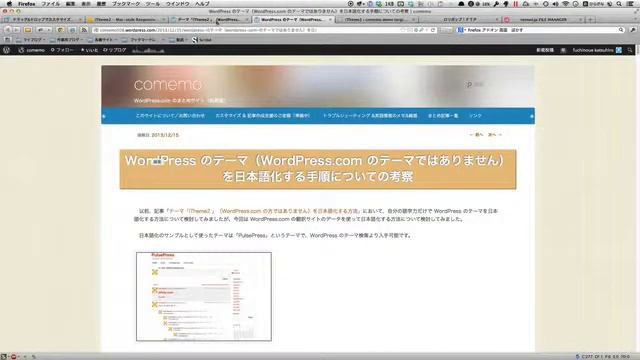The width and height of the screenshot is (640, 360).
Task: Open the トラブルシューティング nav item
Action: coord(370,116)
